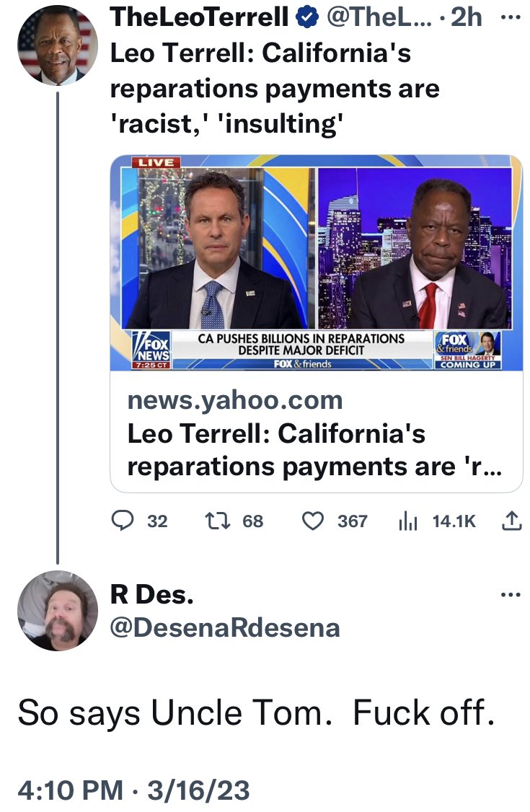Like the tweet via heart icon
This screenshot has width=530, height=812.
[x=313, y=521]
